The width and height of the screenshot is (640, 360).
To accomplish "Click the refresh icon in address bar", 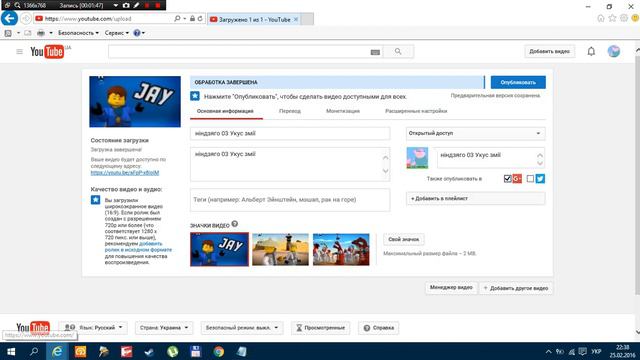I will coord(200,19).
